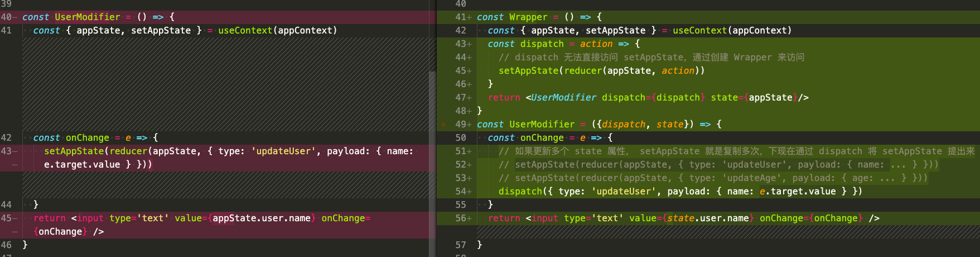Click the minus marker on removed line 45
Viewport: 980px width, 257px height.
(x=15, y=218)
